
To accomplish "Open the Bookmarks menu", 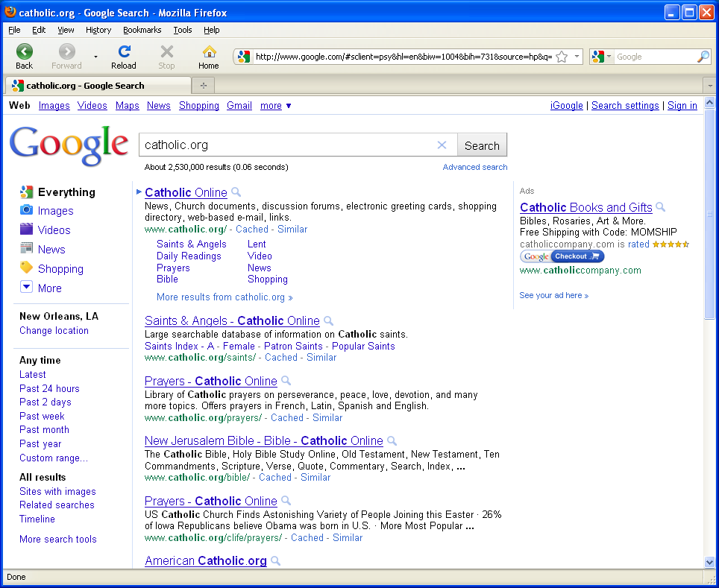I will pos(142,30).
